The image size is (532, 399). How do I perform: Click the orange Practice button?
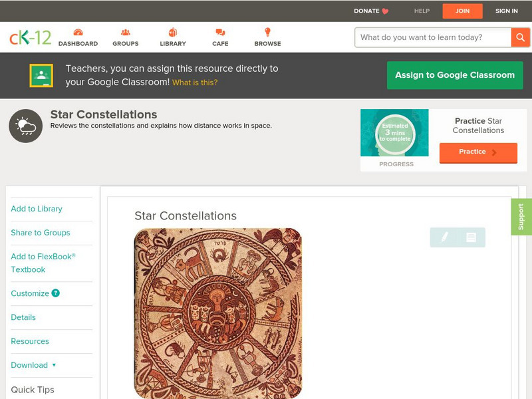[477, 152]
